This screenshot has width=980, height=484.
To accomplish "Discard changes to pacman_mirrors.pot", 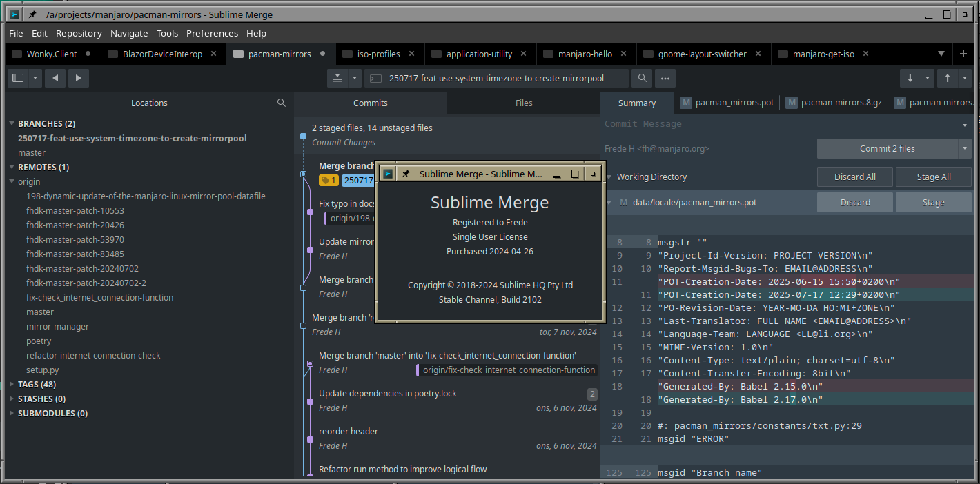I will click(x=855, y=202).
